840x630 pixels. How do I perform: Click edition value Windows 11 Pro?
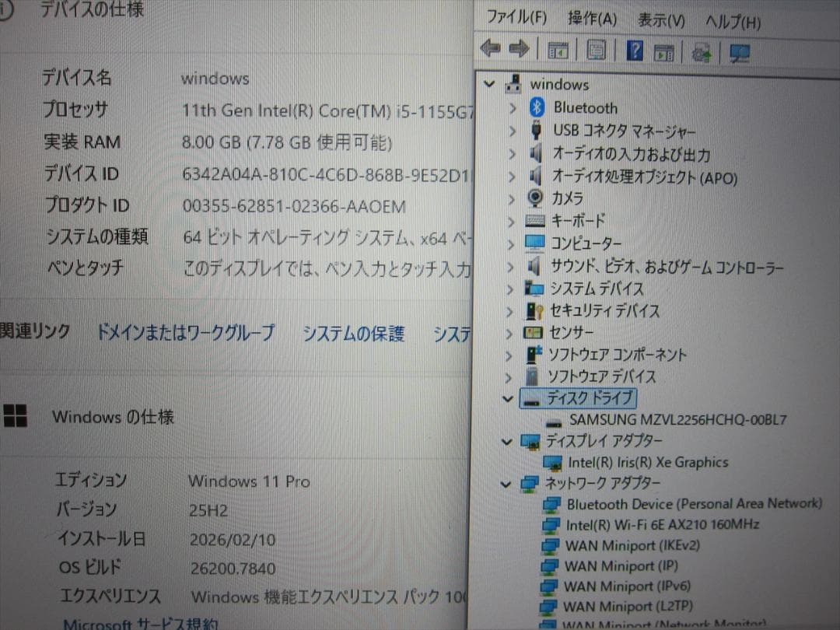pyautogui.click(x=249, y=481)
